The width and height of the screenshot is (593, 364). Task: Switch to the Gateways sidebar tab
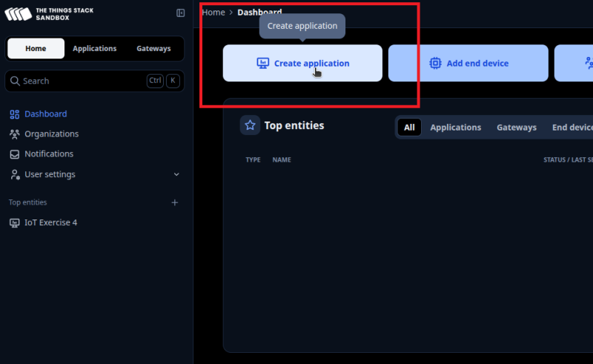tap(153, 48)
